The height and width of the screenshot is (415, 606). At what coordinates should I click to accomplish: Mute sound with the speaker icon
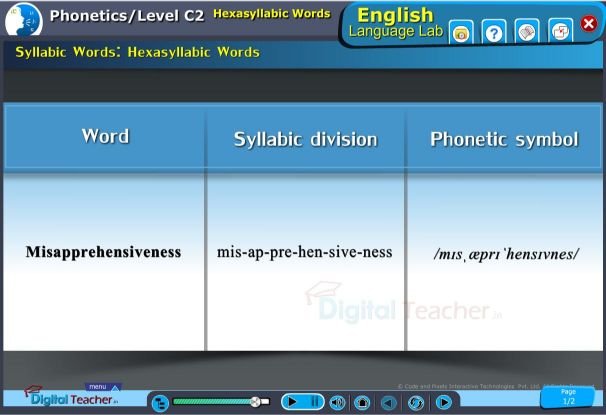[x=337, y=403]
